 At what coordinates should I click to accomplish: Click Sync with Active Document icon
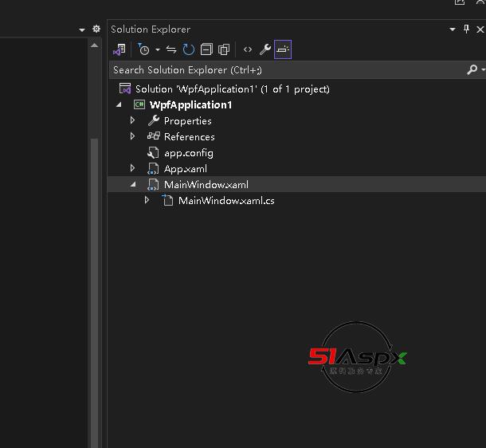pos(171,49)
